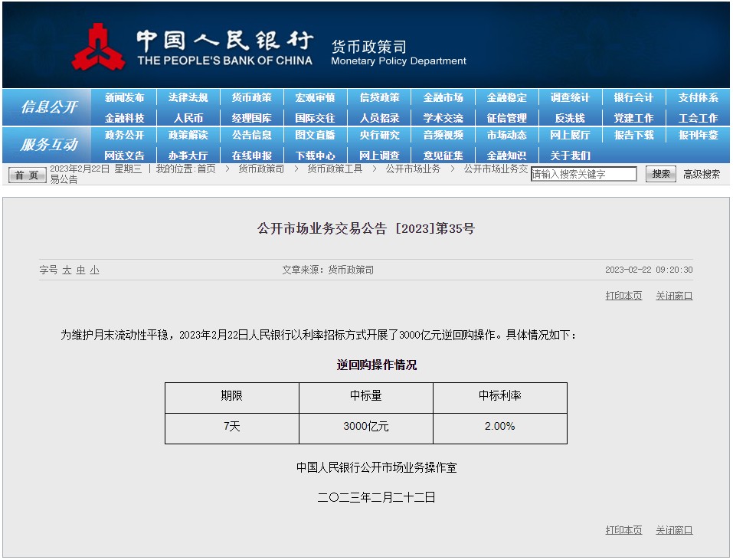Open the 学术交流 menu item
The image size is (733, 560).
pos(443,118)
